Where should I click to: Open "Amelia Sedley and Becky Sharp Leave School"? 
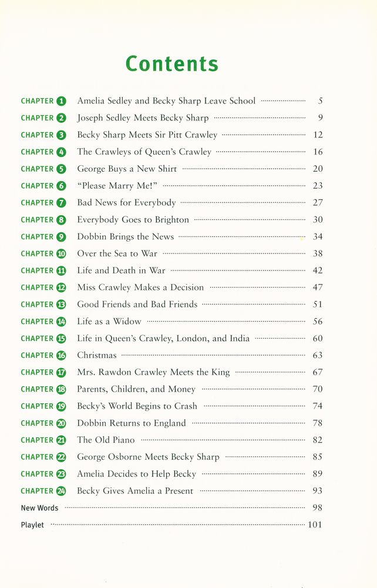pos(166,101)
